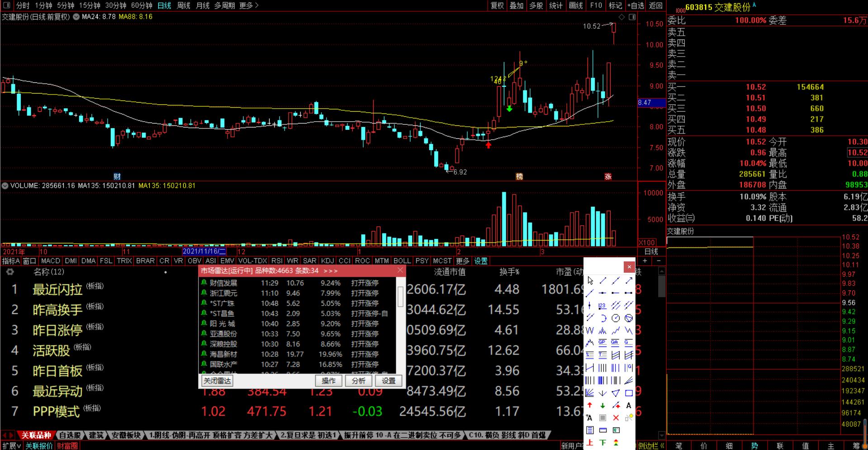Viewport: 868px width, 450px height.
Task: Select the triangle drawing tool
Action: tap(616, 393)
